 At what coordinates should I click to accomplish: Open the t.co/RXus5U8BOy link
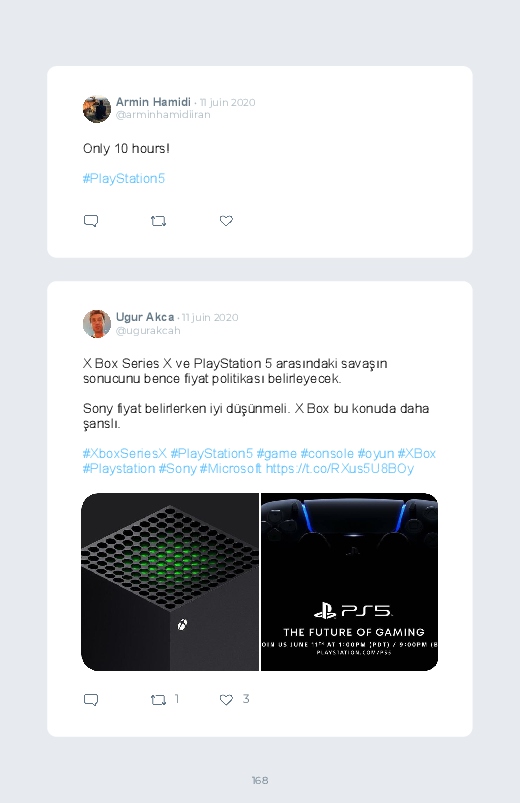coord(340,469)
